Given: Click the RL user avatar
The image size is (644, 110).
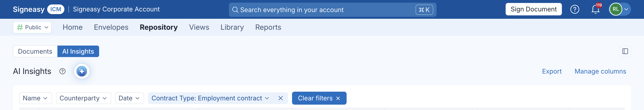Looking at the screenshot, I should click(x=616, y=9).
